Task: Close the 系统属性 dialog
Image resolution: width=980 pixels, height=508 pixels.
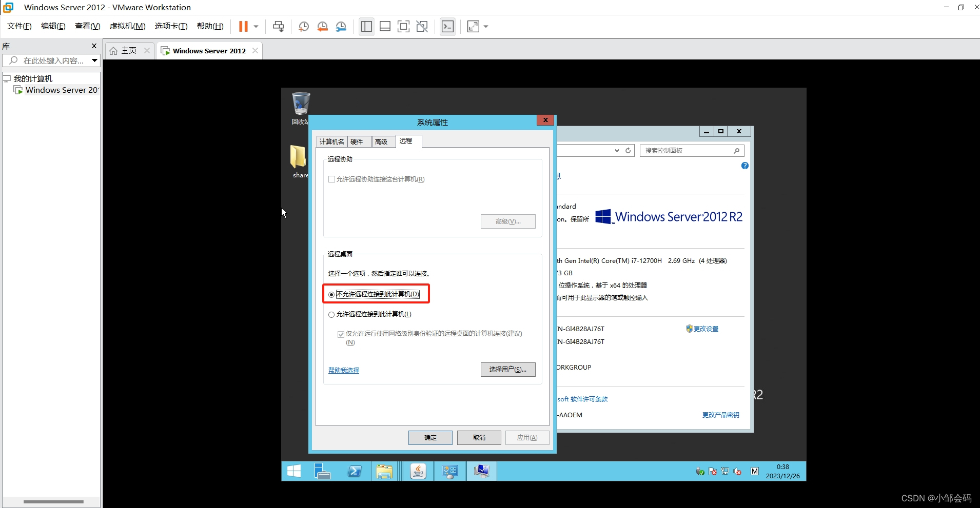Action: (545, 120)
